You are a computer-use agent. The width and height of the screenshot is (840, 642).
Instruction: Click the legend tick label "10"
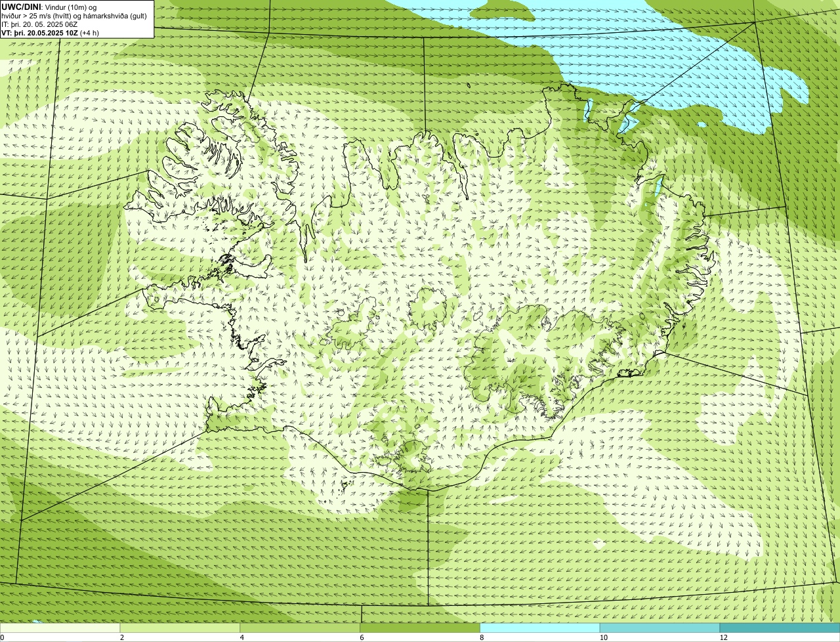coord(603,637)
